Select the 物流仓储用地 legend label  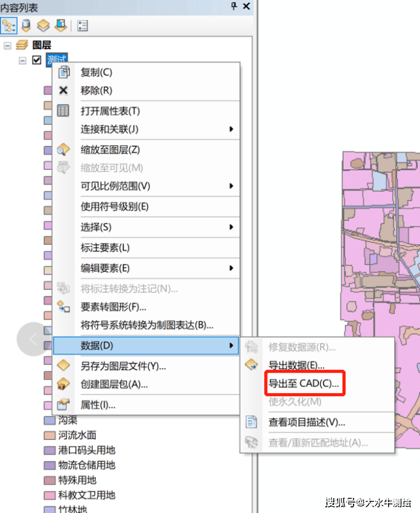(x=87, y=465)
